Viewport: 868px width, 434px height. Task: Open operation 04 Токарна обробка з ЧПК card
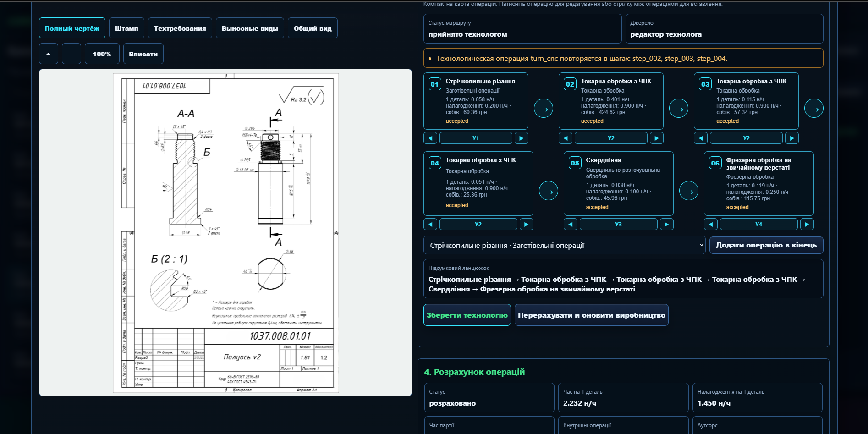click(x=478, y=183)
